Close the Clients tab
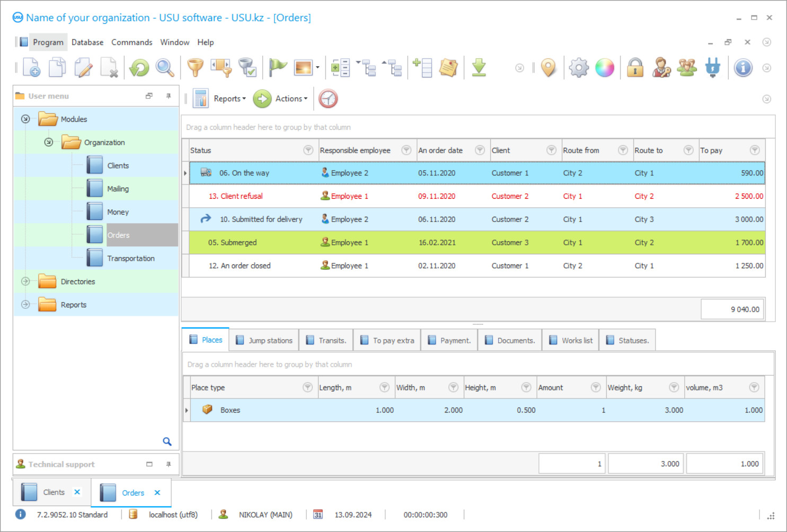The width and height of the screenshot is (787, 532). (77, 492)
